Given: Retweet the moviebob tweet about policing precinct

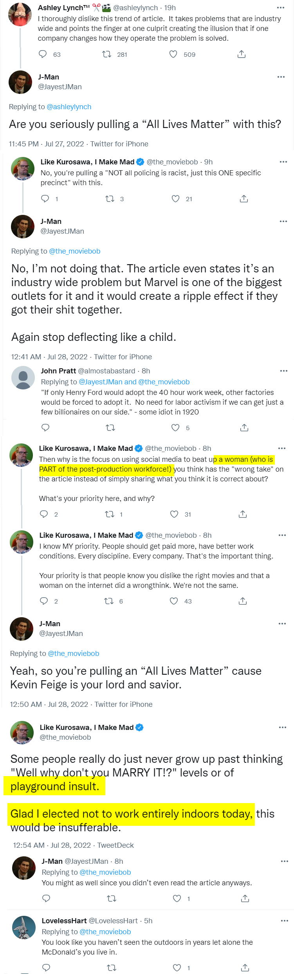Looking at the screenshot, I should pos(110,199).
